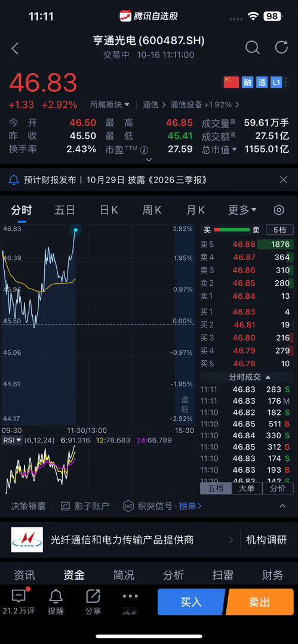Screen dimensions: 298x644
Task: Share this stock via 分享
Action: 93,602
